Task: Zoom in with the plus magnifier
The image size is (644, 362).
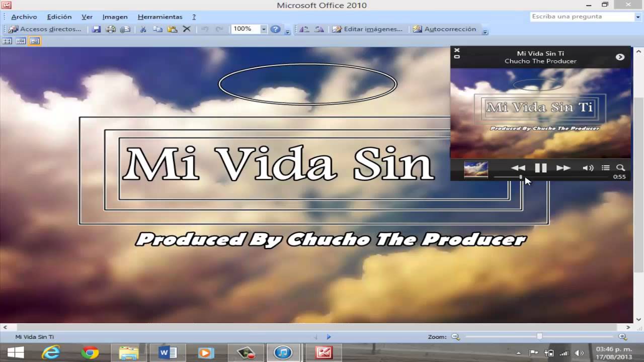Action: coord(623,337)
